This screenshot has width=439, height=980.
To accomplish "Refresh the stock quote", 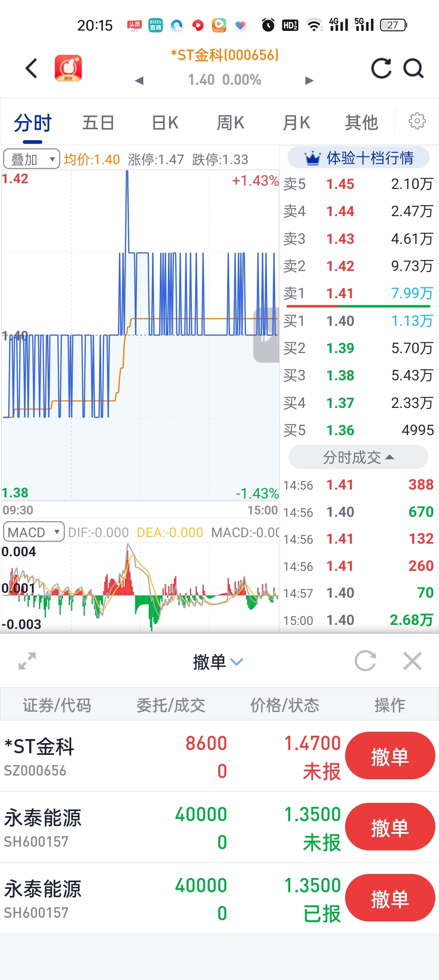I will tap(381, 68).
